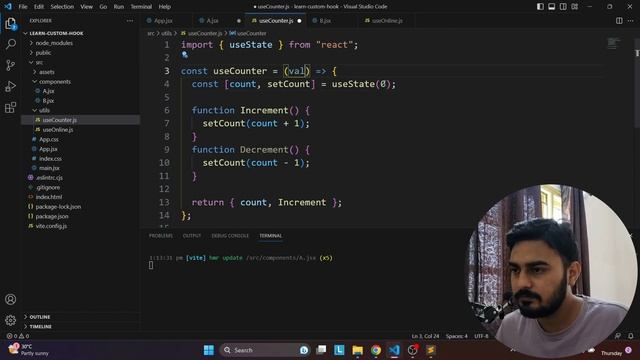Click the editor minimap

613,44
